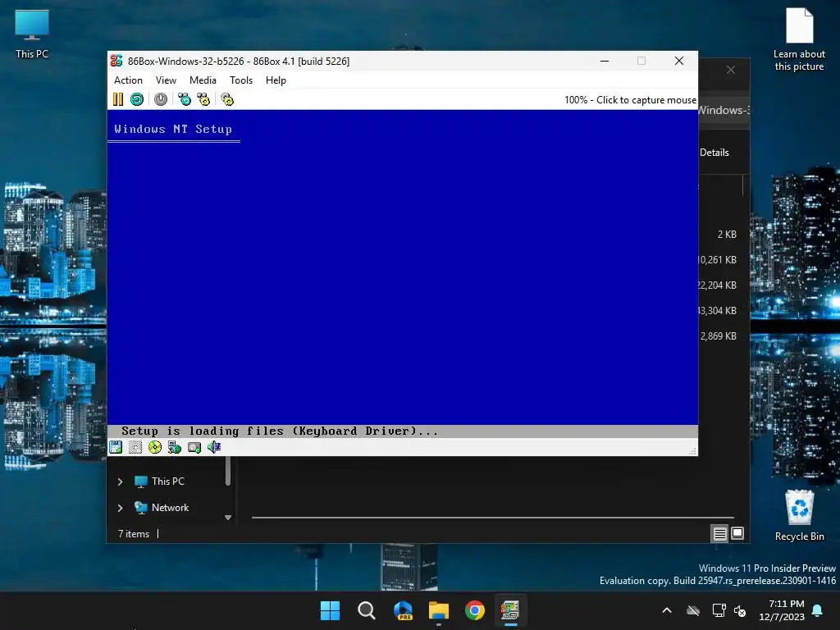
Task: Send Ctrl+Alt+Del to the emulated machine
Action: point(185,99)
